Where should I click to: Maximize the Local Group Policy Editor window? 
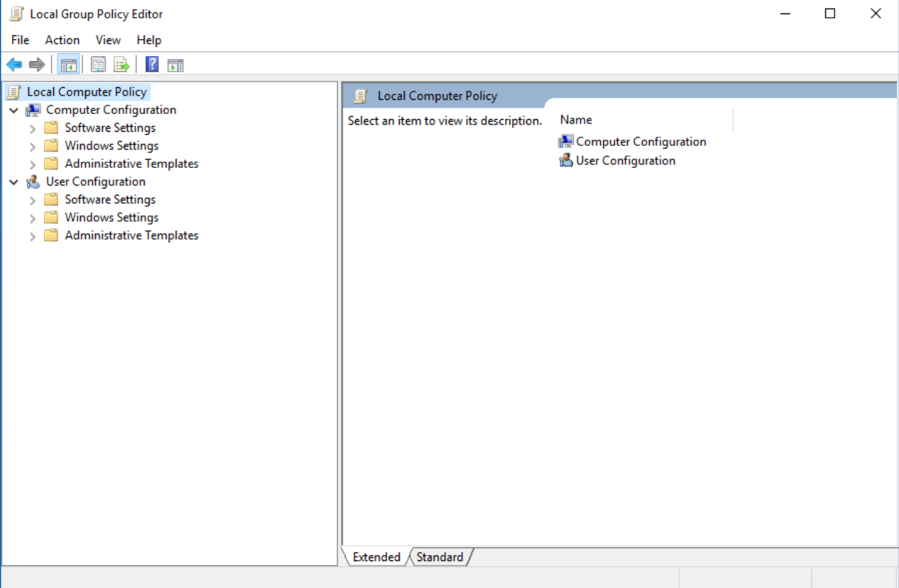pyautogui.click(x=830, y=13)
